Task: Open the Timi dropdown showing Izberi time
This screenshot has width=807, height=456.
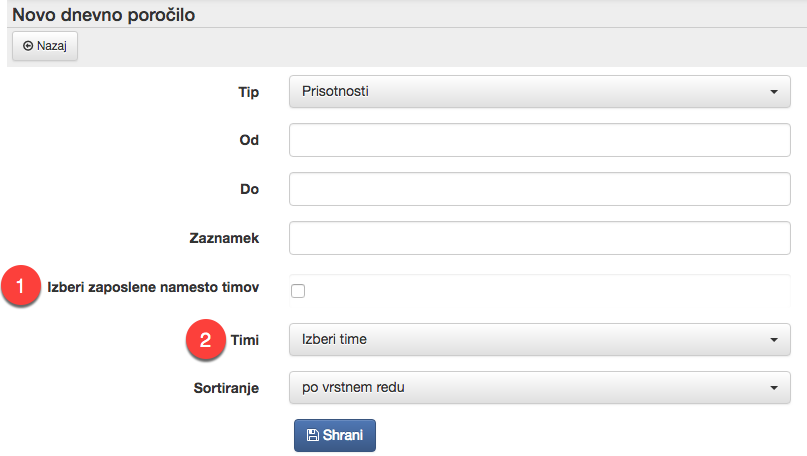Action: point(539,339)
